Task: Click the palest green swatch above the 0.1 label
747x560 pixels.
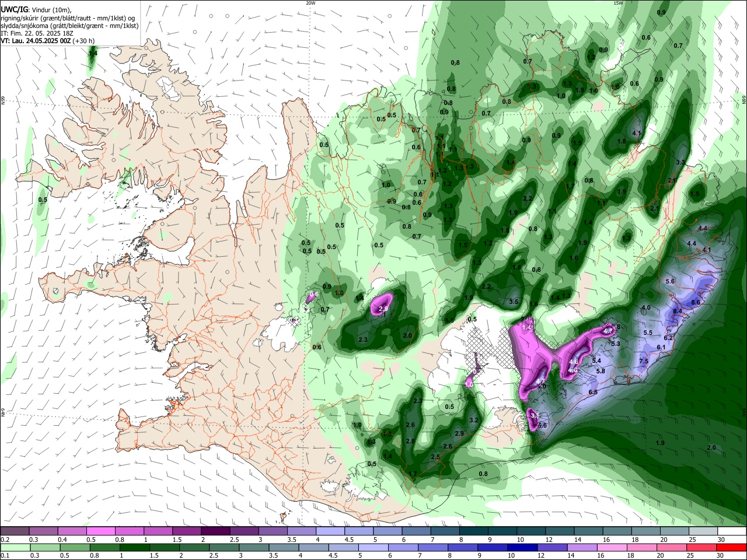Action: click(15, 547)
